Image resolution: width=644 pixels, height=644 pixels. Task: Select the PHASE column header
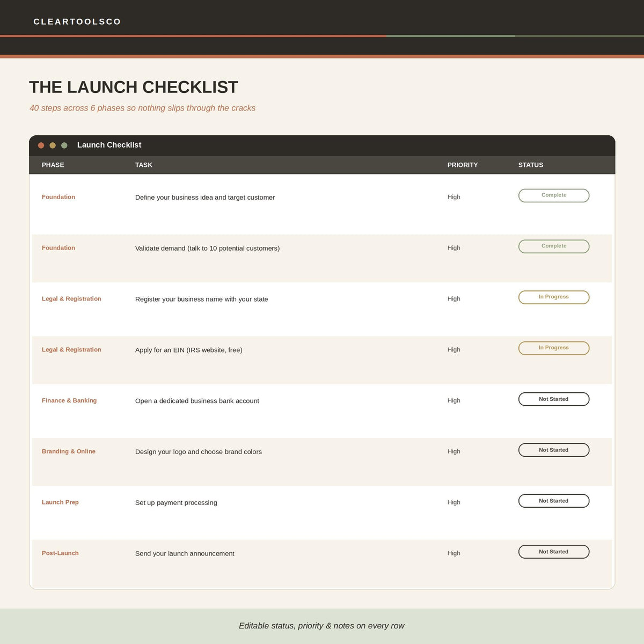[53, 165]
